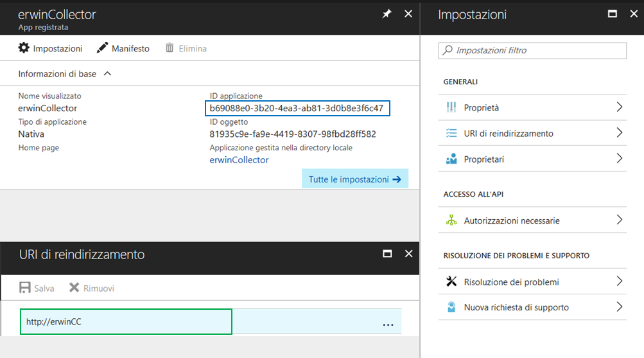The height and width of the screenshot is (358, 644).
Task: Open Impostazioni via the gear icon
Action: (24, 48)
